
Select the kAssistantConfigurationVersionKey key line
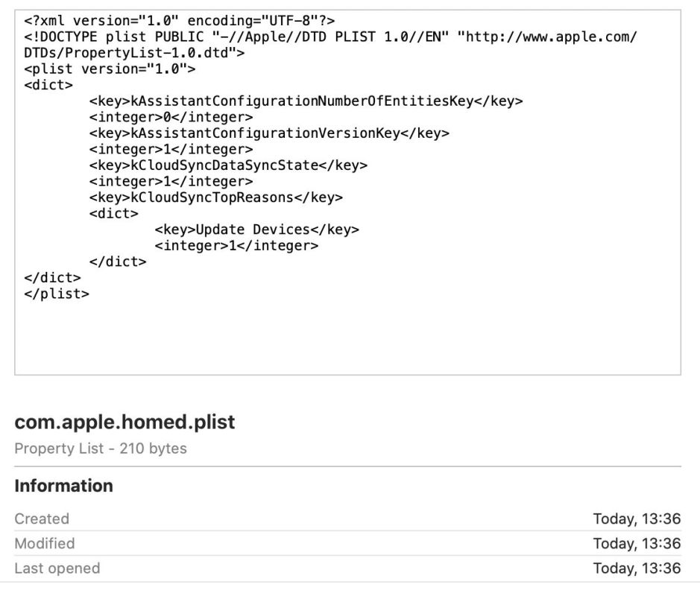point(269,133)
